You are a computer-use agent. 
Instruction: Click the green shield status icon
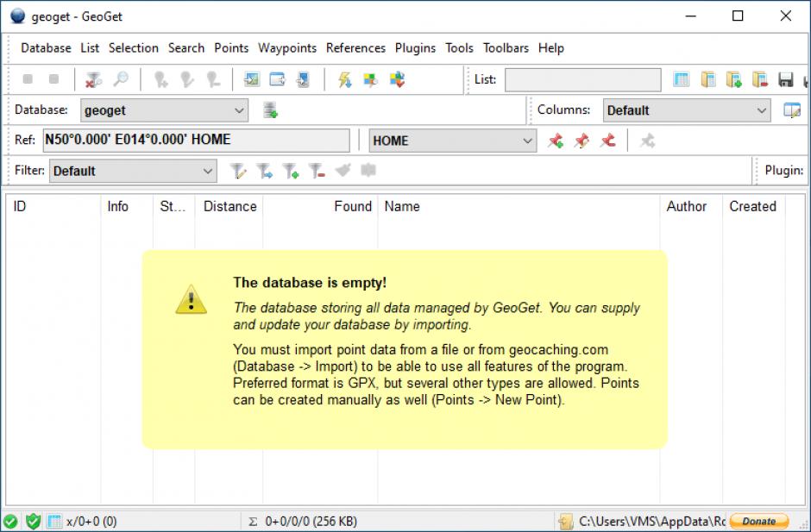click(33, 521)
